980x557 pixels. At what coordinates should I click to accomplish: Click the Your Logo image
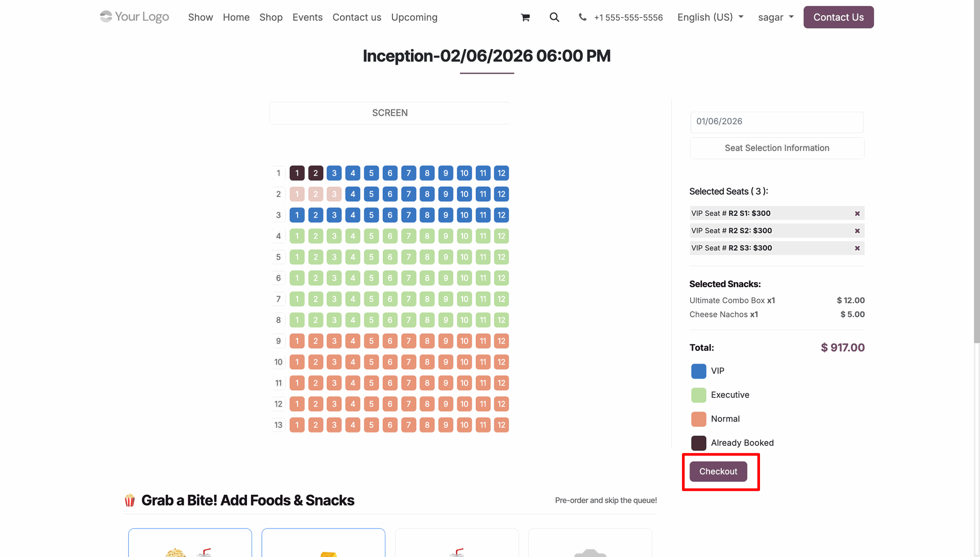pos(135,17)
